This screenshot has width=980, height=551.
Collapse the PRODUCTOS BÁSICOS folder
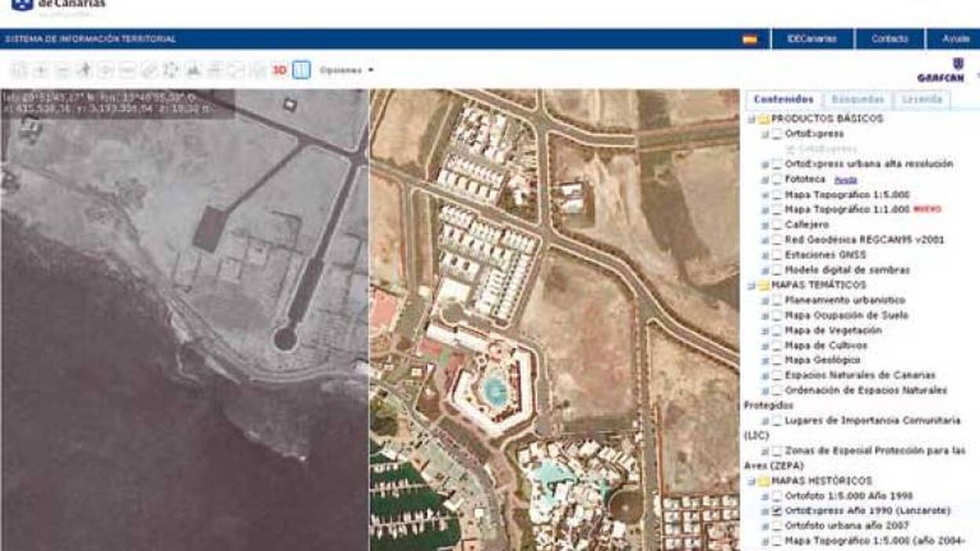pos(751,119)
